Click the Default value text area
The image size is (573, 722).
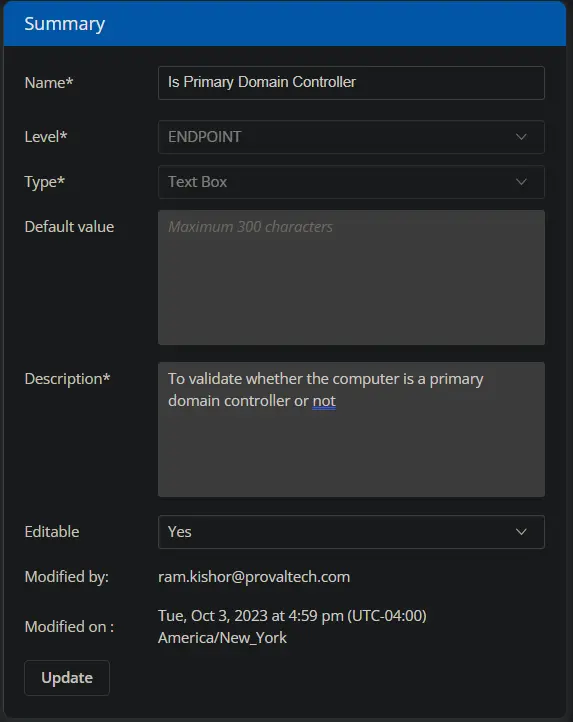point(351,277)
